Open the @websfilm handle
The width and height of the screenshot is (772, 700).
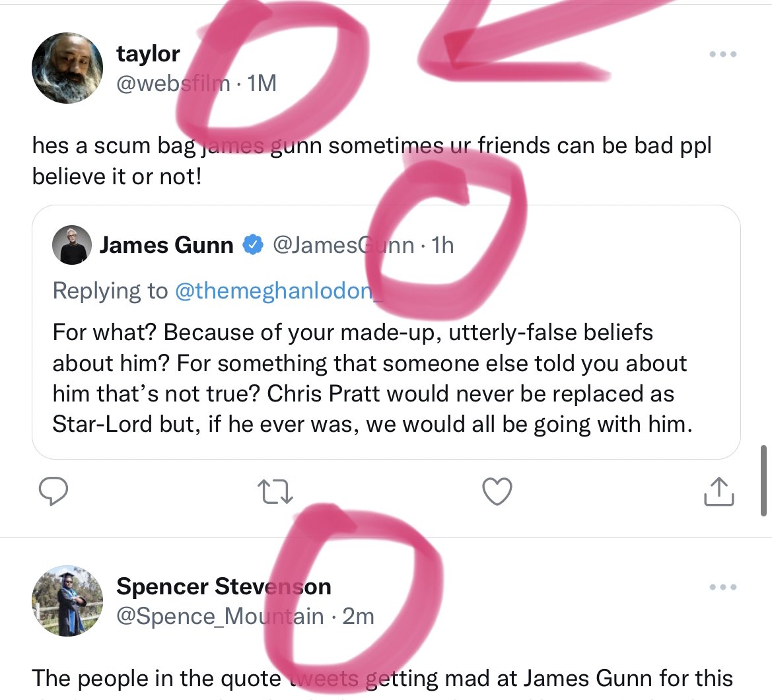click(x=174, y=83)
